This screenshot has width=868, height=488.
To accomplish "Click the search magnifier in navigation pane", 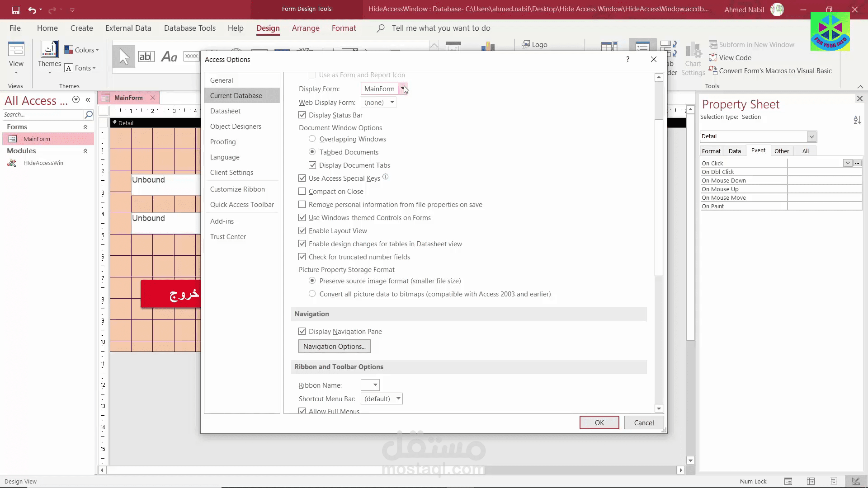I will [x=89, y=115].
